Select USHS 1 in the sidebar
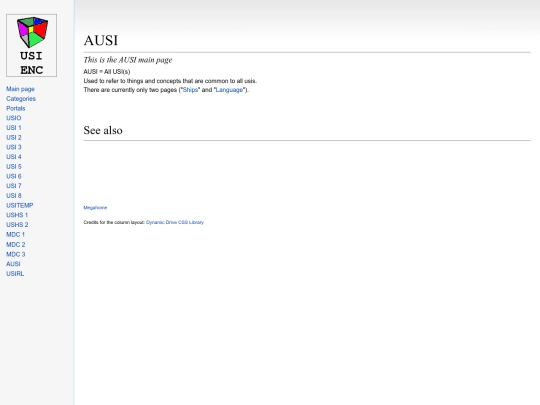 point(17,215)
